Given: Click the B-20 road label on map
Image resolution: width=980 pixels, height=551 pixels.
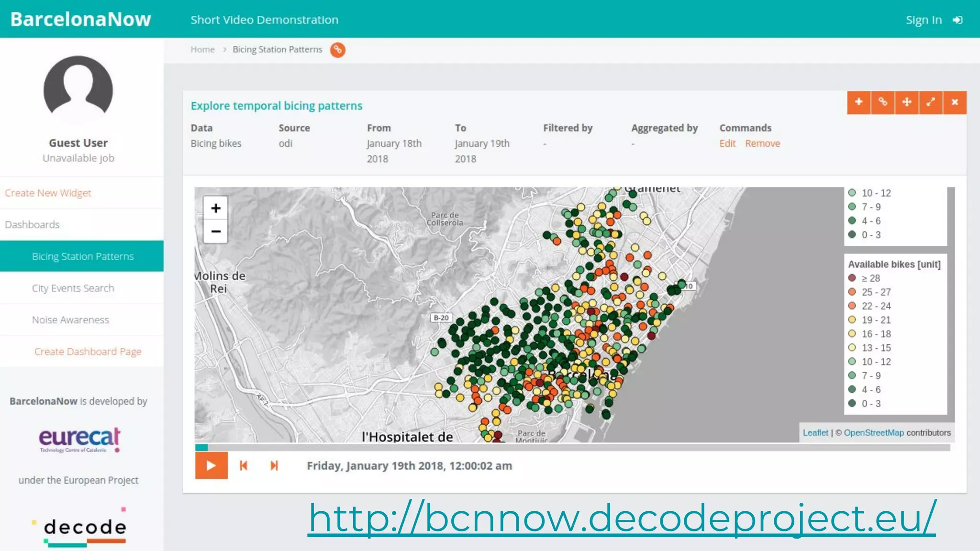Looking at the screenshot, I should 441,318.
